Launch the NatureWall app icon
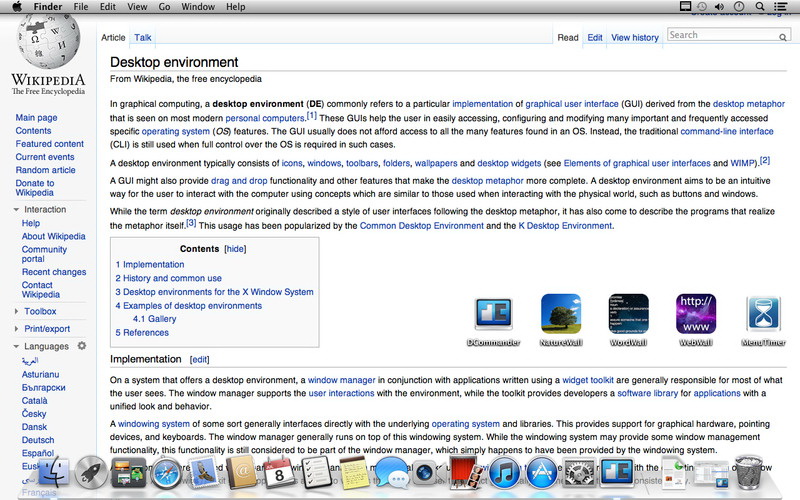 click(561, 314)
